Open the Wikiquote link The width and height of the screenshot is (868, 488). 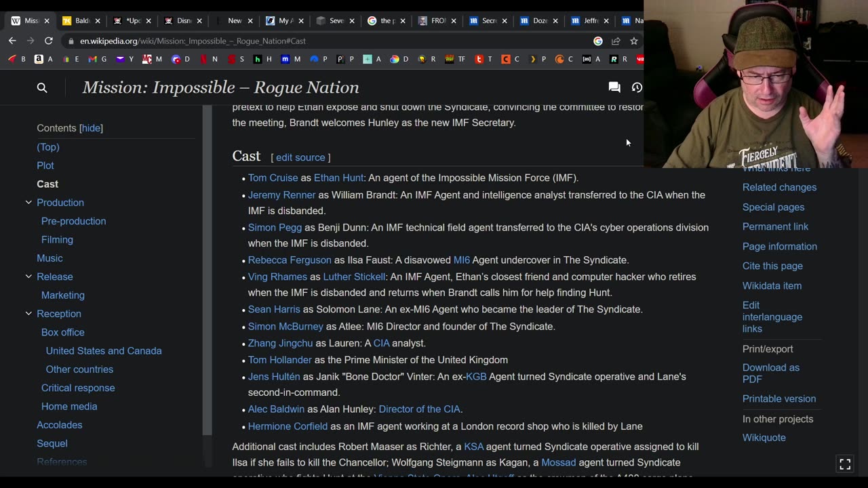pos(764,438)
